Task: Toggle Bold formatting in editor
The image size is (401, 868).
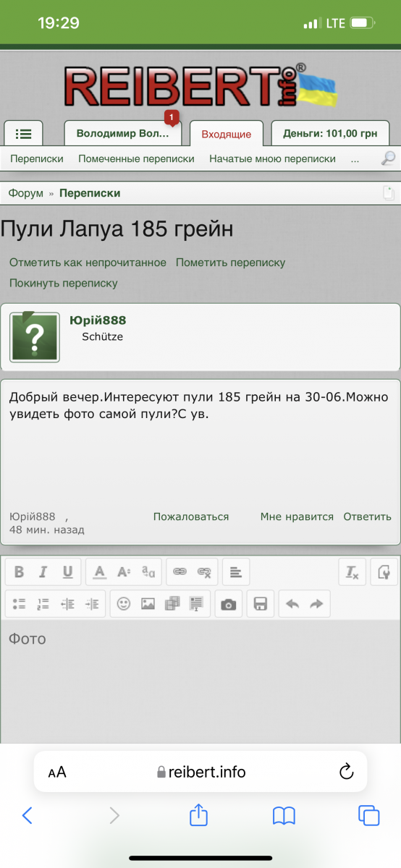Action: [x=20, y=572]
